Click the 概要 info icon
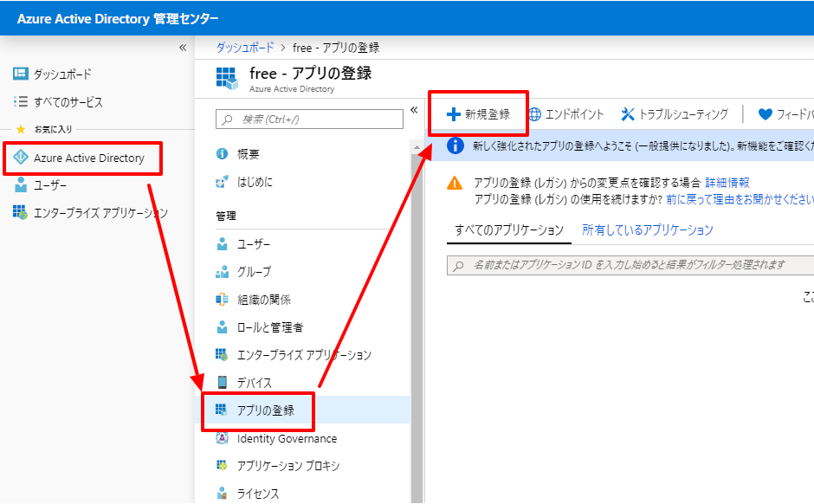Screen dimensions: 814x504 click(223, 153)
